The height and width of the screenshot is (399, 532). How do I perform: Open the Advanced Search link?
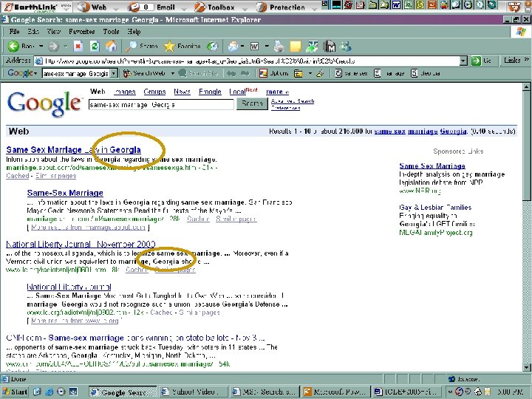293,100
